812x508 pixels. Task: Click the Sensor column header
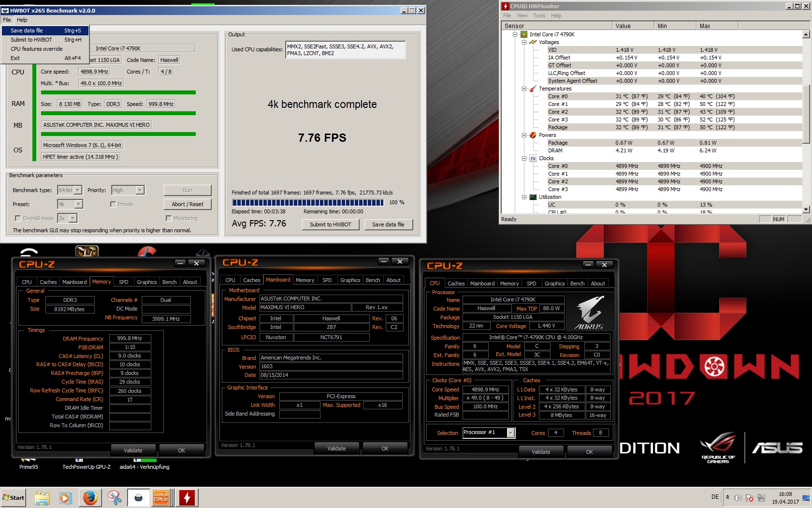tap(556, 26)
